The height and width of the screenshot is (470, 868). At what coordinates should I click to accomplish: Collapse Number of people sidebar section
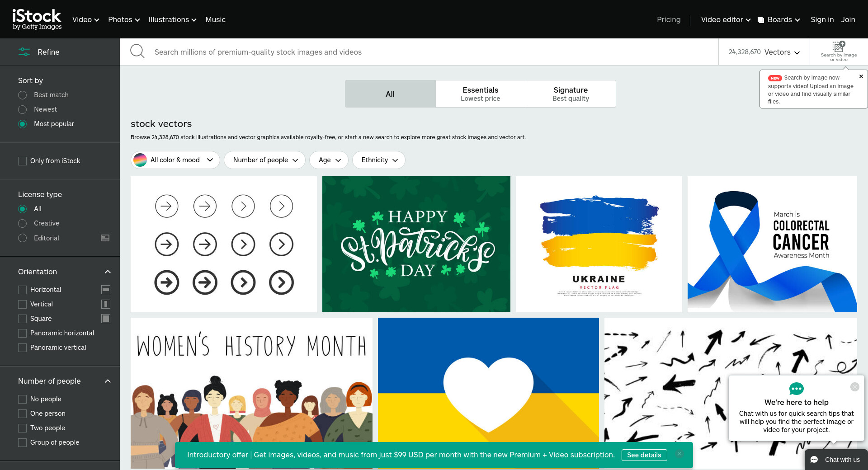108,381
